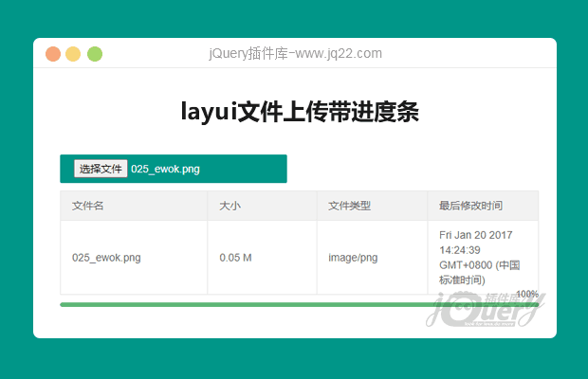
Task: Select the 最后修改时间 column header
Action: [470, 206]
